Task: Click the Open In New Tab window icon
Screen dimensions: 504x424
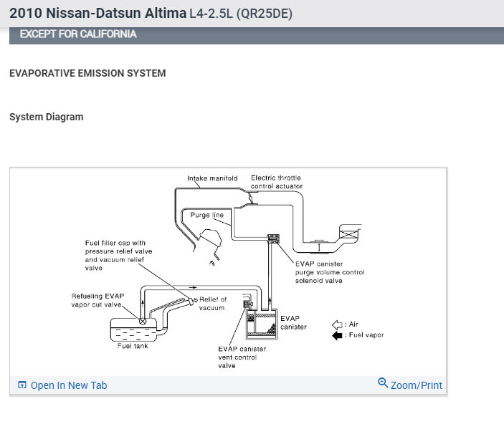Action: [22, 385]
